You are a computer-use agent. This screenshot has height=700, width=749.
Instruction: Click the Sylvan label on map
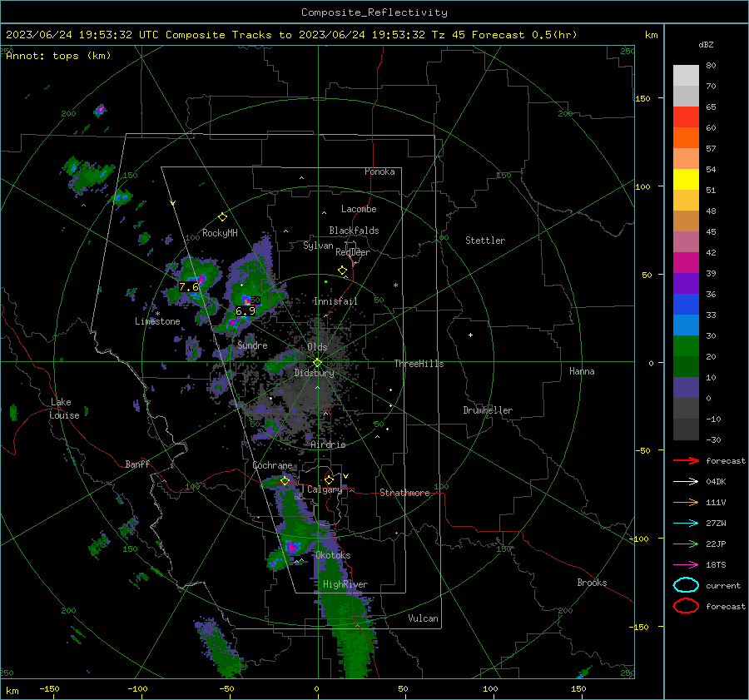tap(318, 246)
